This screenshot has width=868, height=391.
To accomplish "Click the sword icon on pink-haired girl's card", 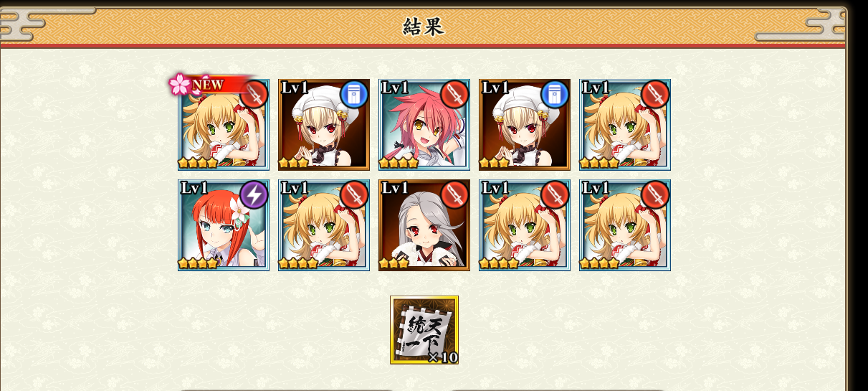I will (454, 94).
